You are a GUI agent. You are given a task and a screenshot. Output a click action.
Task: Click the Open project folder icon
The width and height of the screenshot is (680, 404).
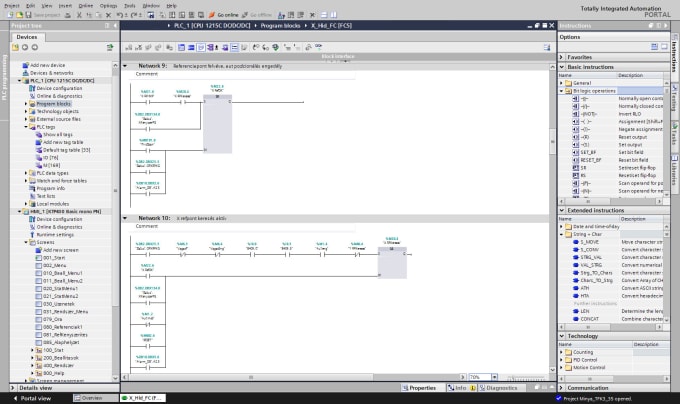point(20,15)
